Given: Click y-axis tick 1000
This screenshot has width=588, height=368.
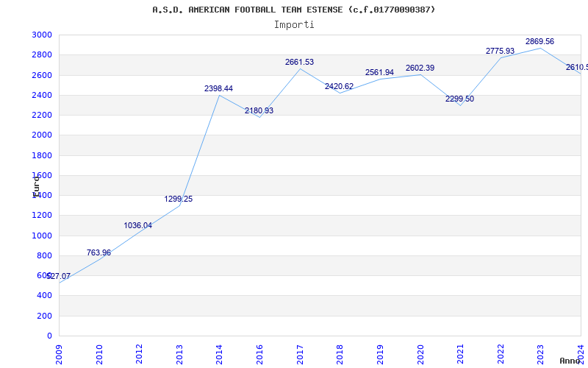Looking at the screenshot, I should click(42, 236).
